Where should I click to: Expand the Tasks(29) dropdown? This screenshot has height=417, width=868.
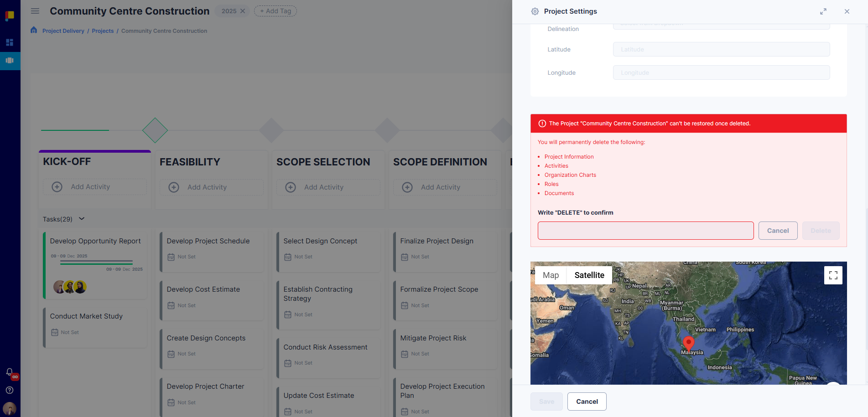(x=82, y=219)
